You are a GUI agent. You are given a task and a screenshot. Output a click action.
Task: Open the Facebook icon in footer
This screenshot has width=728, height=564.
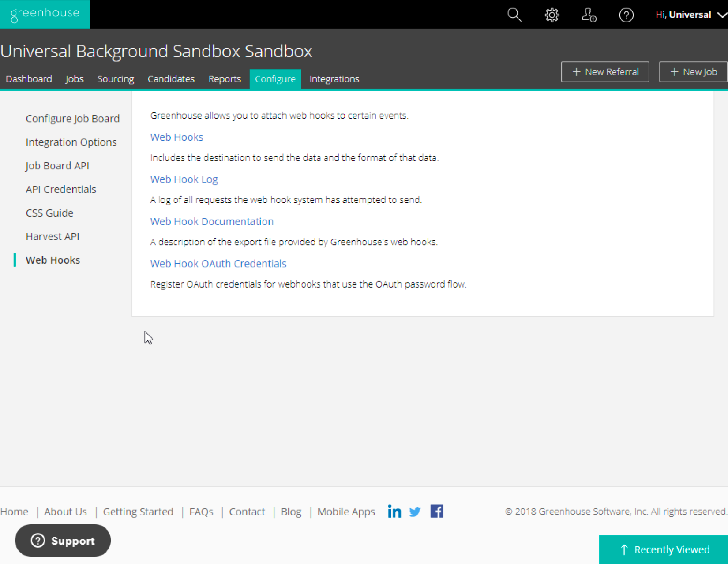pos(436,512)
